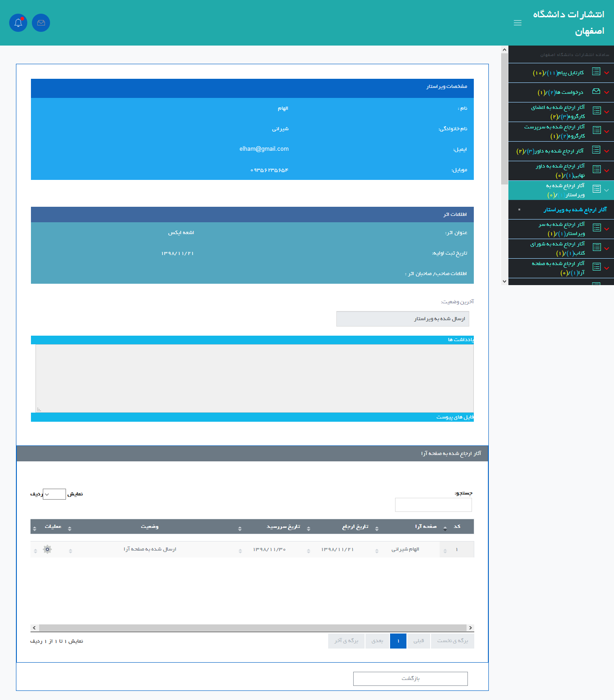The height and width of the screenshot is (700, 614).
Task: Click the table's horizontal scrollbar right arrow
Action: (470, 628)
